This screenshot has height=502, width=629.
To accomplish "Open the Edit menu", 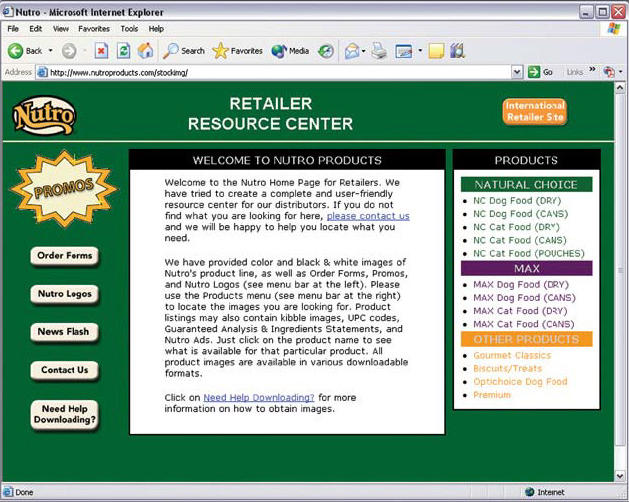I will [x=35, y=29].
